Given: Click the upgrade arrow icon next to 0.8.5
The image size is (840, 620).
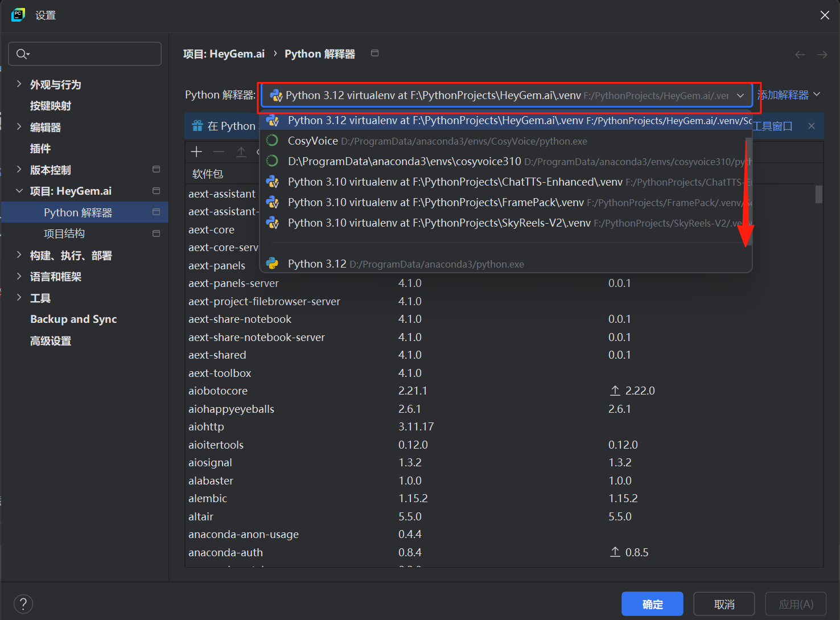Looking at the screenshot, I should (615, 552).
